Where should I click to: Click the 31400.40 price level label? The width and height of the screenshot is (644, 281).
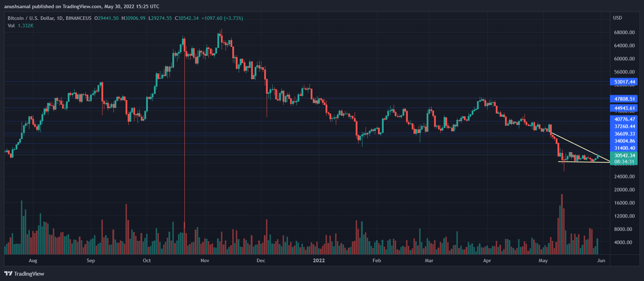[624, 148]
